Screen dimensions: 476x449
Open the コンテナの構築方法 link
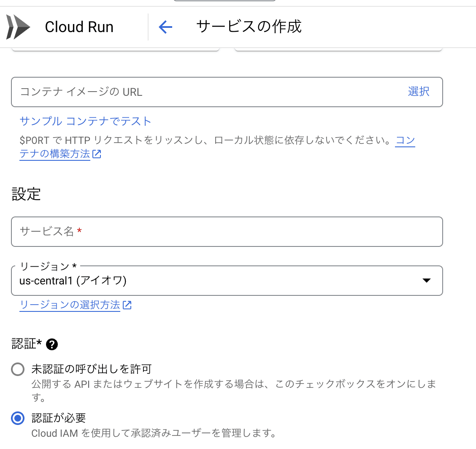55,154
